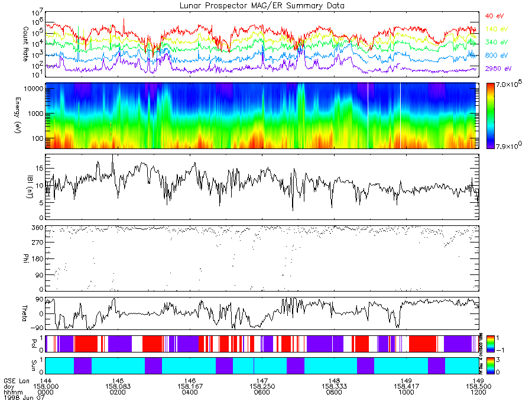Click the 'Phi' axis label
This screenshot has height=414, width=532.
click(25, 258)
